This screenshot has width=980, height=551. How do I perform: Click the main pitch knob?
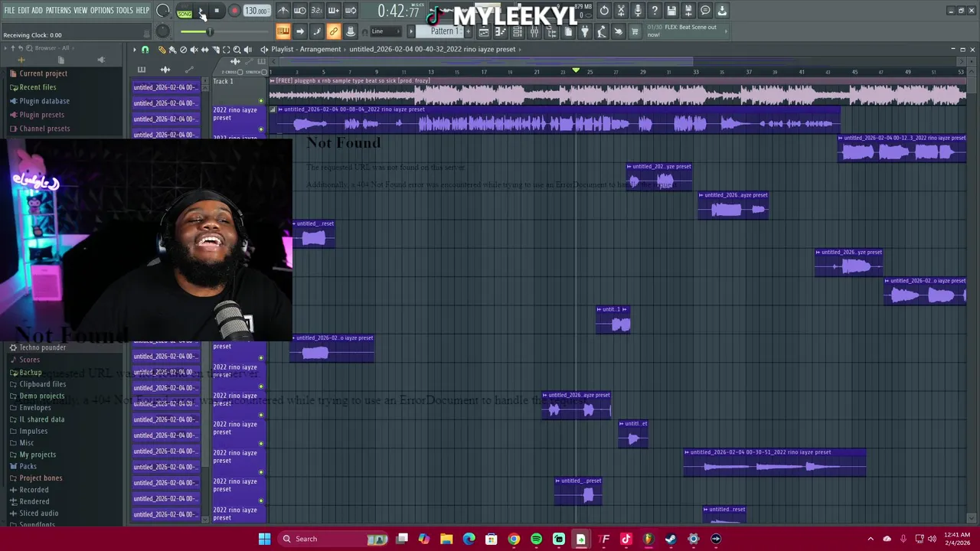[162, 31]
